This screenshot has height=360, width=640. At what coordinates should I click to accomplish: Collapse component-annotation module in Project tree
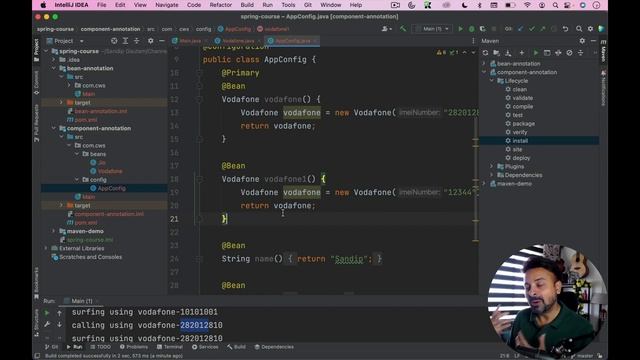pyautogui.click(x=53, y=129)
